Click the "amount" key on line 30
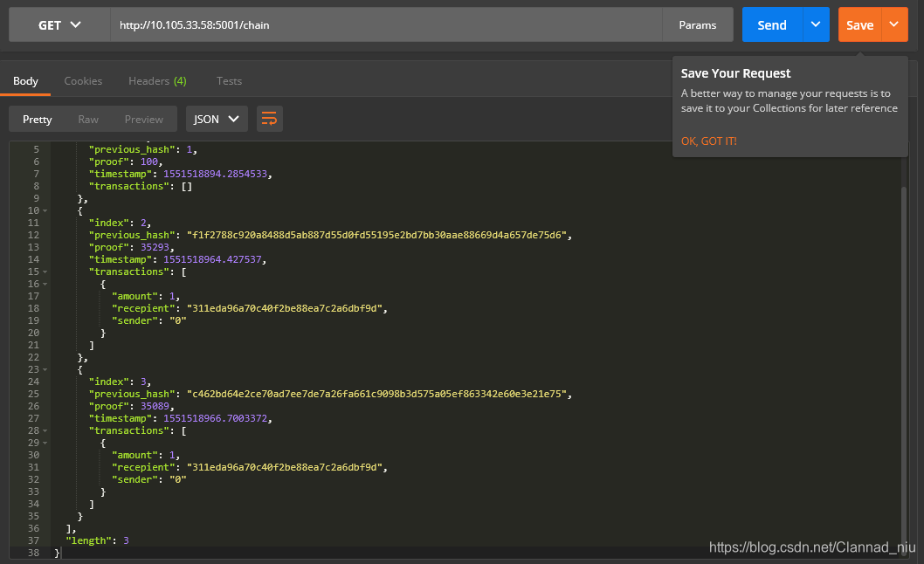Image resolution: width=924 pixels, height=564 pixels. [134, 456]
